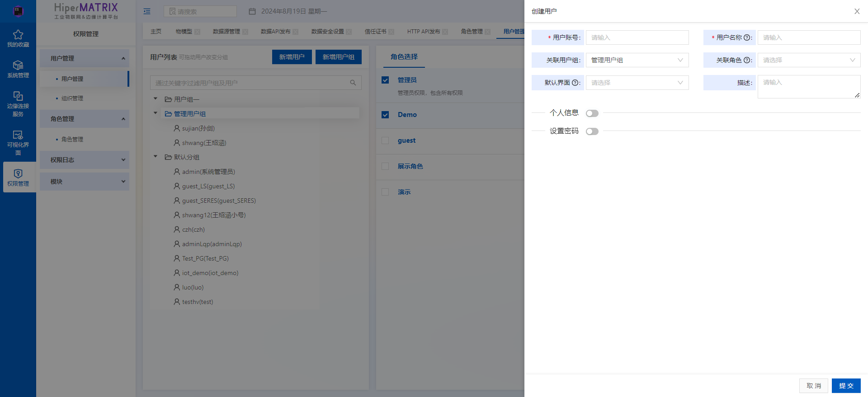Open the 我的收藏 favorites star icon
Image resolution: width=868 pixels, height=397 pixels.
[x=18, y=35]
